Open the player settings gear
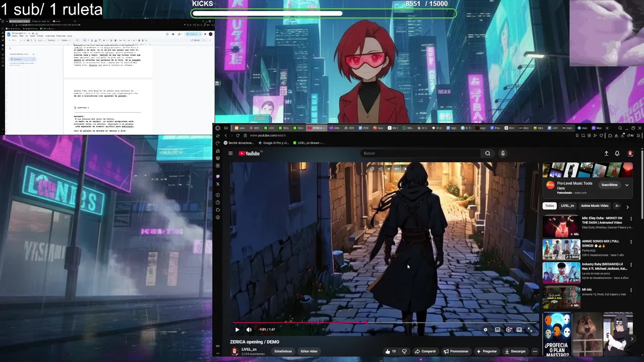The height and width of the screenshot is (362, 644). [509, 330]
